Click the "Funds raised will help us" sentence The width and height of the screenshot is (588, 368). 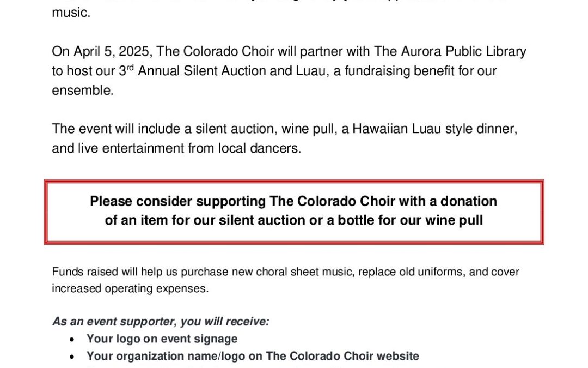(115, 272)
